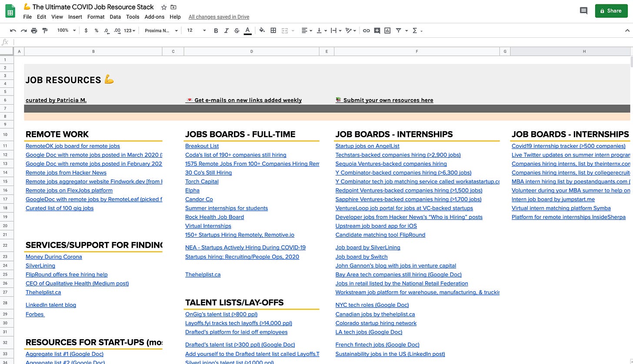Format as percent icon

[x=97, y=30]
